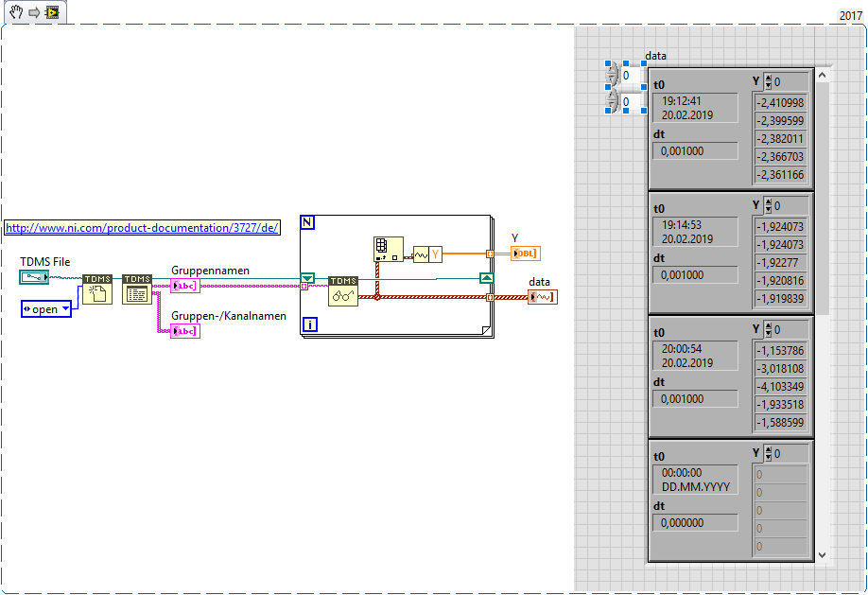
Task: Click the first data array index value field
Action: [x=631, y=76]
